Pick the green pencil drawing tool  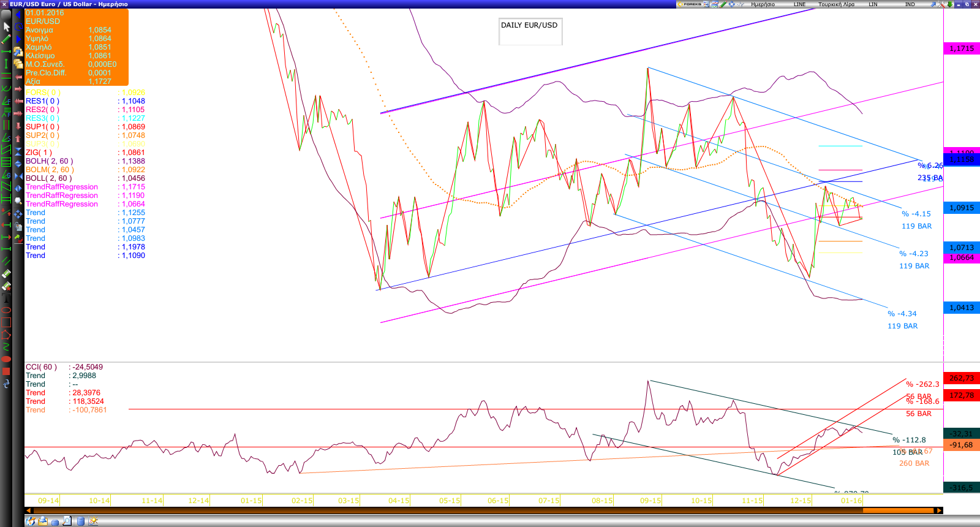[x=6, y=39]
